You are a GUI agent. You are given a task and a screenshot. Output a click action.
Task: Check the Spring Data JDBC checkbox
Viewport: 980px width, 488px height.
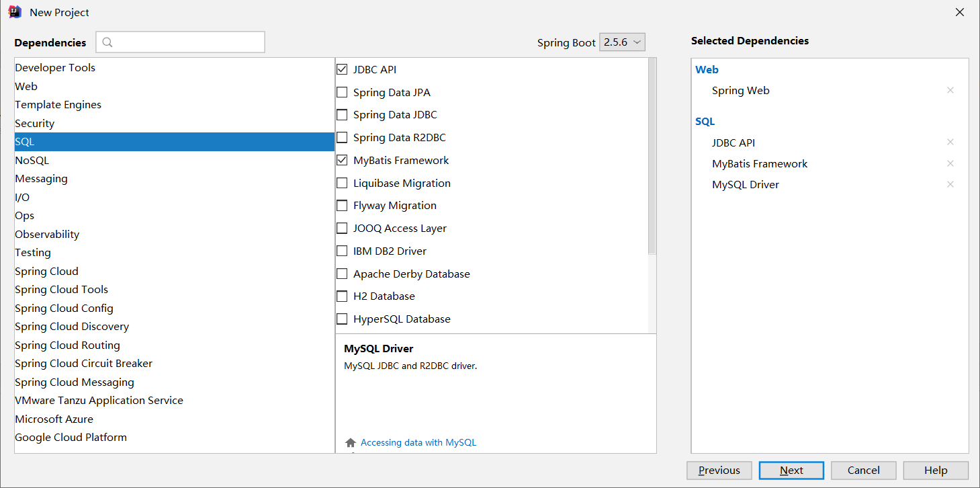(x=342, y=115)
